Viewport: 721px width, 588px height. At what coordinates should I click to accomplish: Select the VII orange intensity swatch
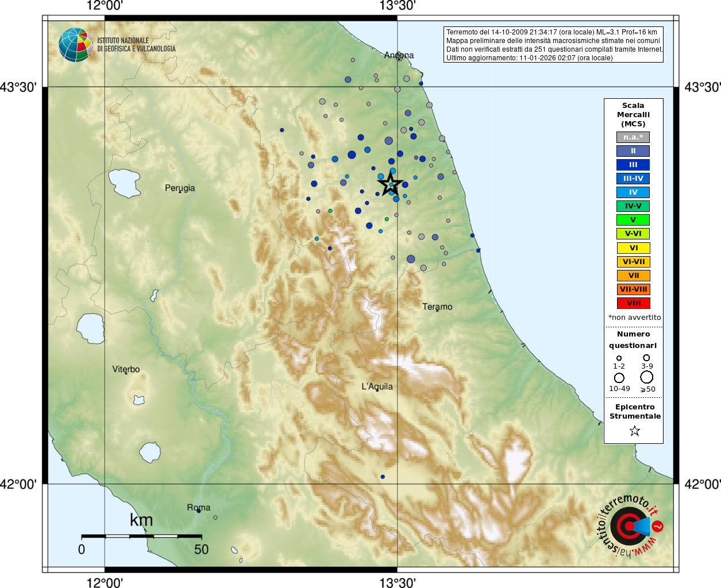tap(633, 276)
